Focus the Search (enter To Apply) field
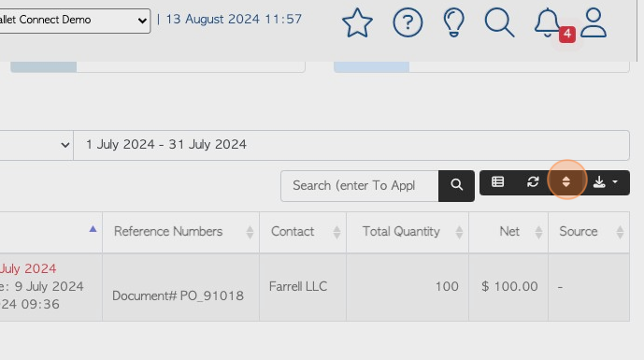The image size is (644, 360). [360, 186]
